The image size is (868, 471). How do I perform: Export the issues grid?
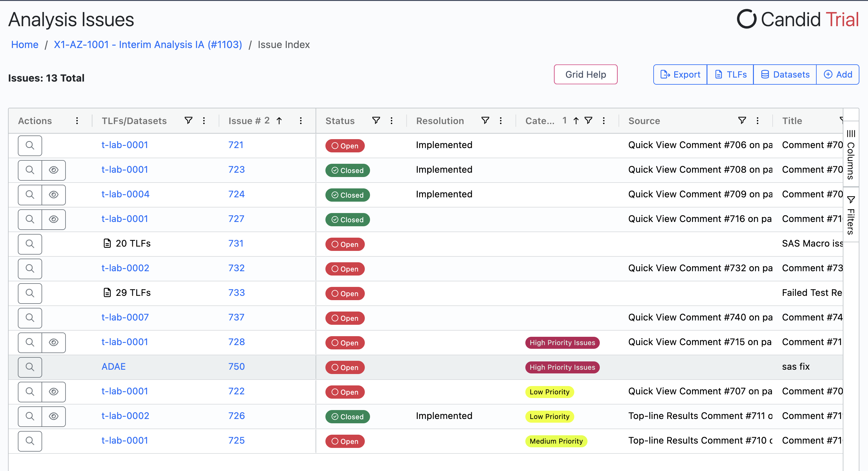(x=680, y=74)
